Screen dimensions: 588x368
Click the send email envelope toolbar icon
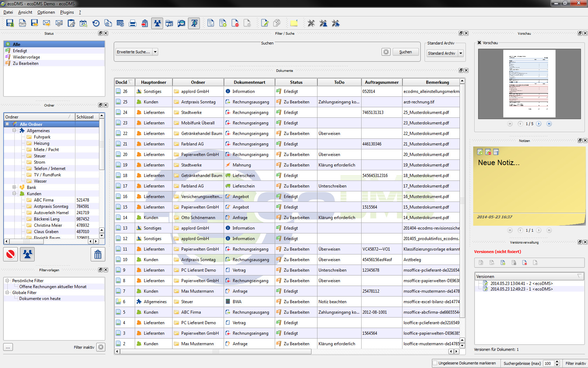click(47, 23)
